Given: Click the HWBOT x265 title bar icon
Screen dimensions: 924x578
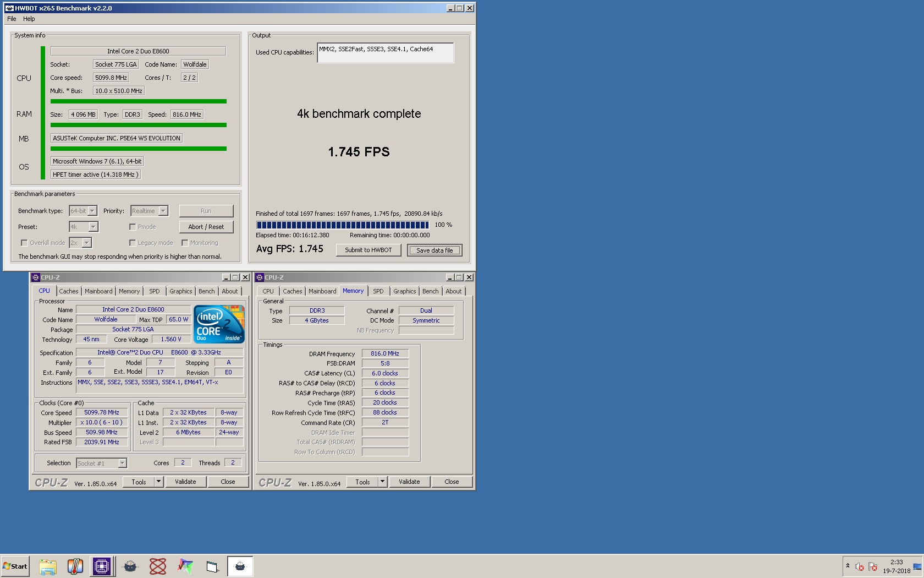Looking at the screenshot, I should coord(9,8).
